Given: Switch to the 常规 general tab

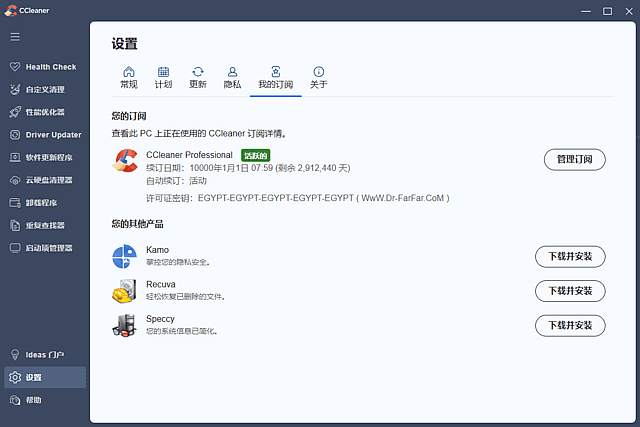Looking at the screenshot, I should pos(129,78).
